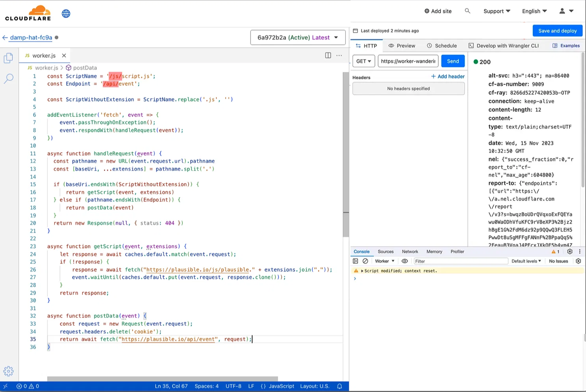586x392 pixels.
Task: Click UTF-8 encoding in status bar
Action: point(233,386)
